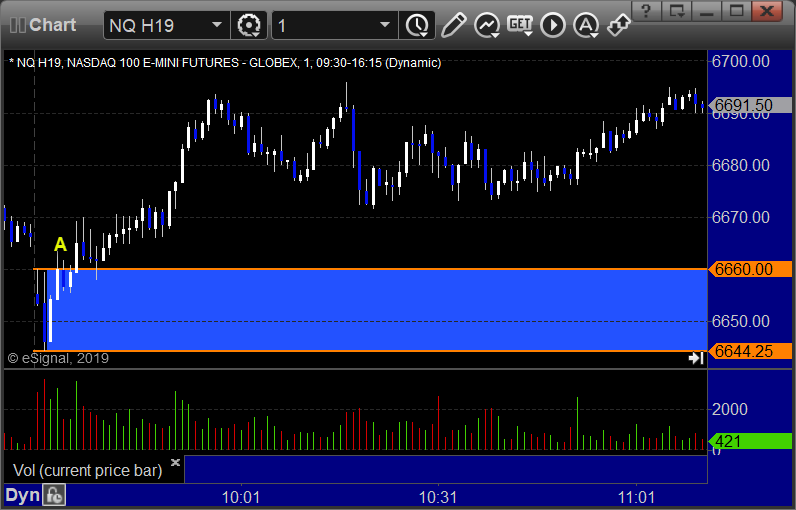Click the yellow A marker on chart
796x510 pixels.
[60, 244]
